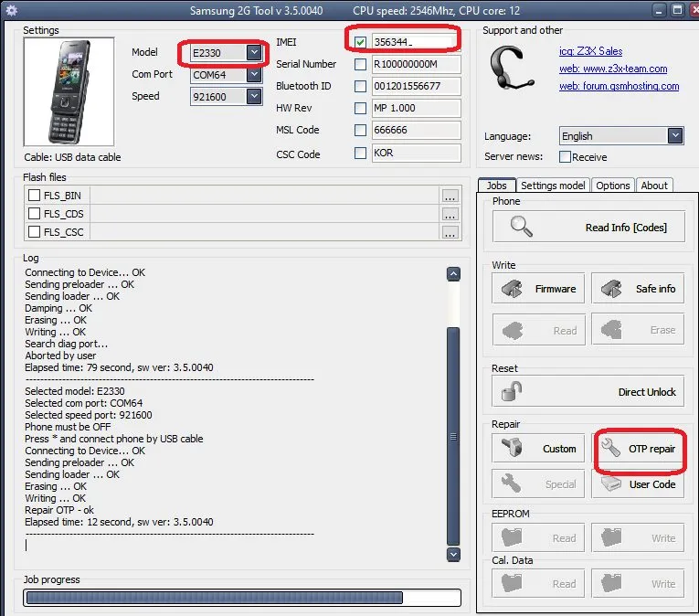Click the log scrollbar thumb
This screenshot has height=616, width=699.
click(453, 436)
